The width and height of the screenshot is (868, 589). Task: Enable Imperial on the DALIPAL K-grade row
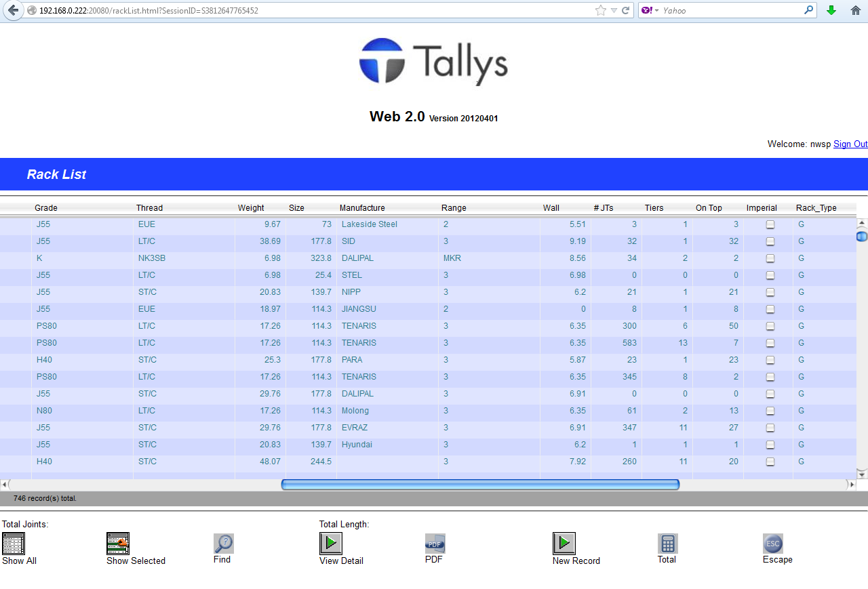coord(770,258)
